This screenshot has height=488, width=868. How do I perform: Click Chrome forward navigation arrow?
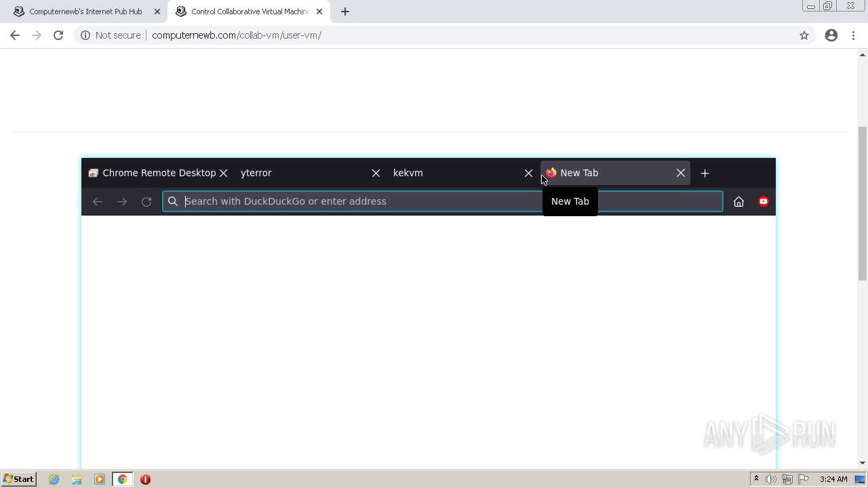coord(37,35)
